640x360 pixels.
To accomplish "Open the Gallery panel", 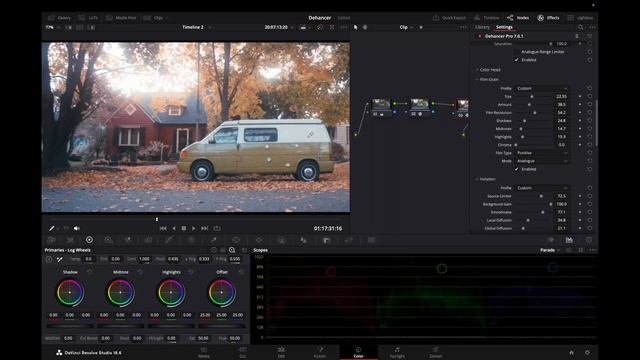I will [60, 18].
